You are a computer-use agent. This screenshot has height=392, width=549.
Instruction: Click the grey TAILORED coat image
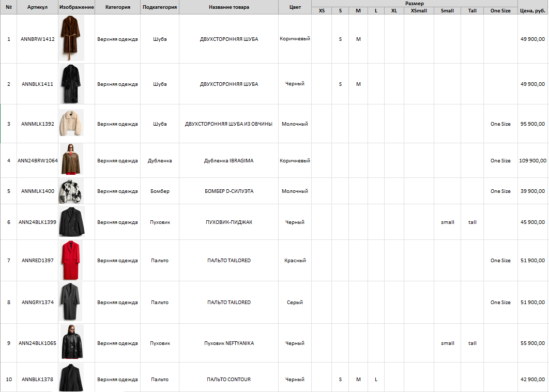[x=71, y=301]
